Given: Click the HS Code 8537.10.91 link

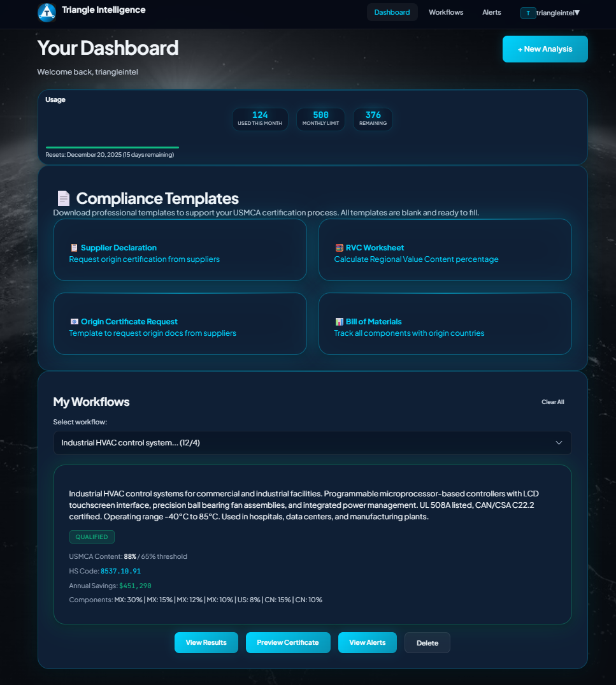Looking at the screenshot, I should coord(121,571).
